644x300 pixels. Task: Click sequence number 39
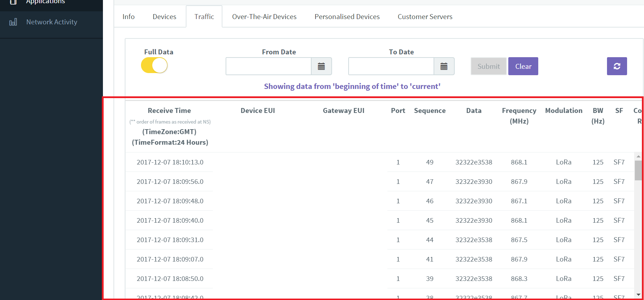coord(430,279)
